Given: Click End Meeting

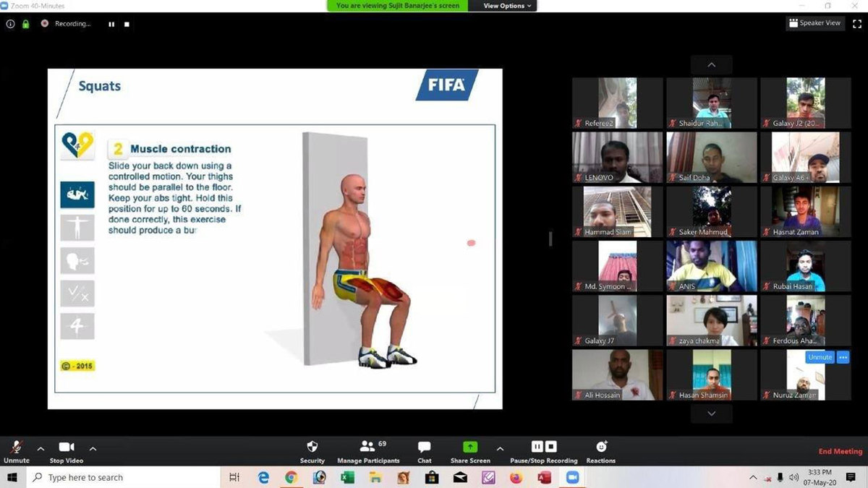Looking at the screenshot, I should (840, 450).
